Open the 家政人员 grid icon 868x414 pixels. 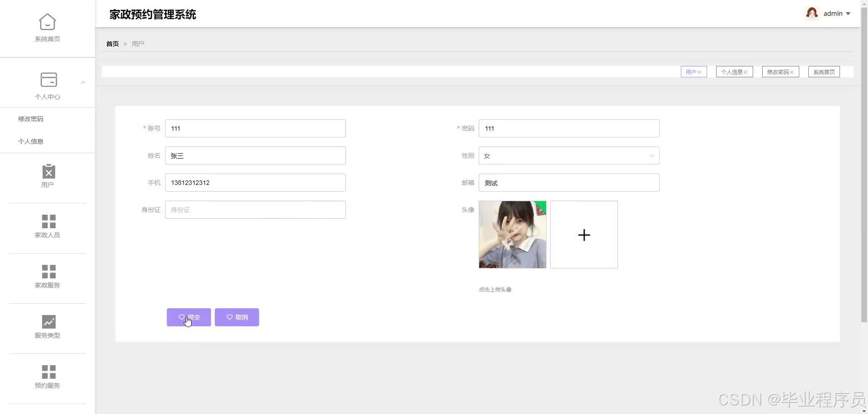[48, 221]
